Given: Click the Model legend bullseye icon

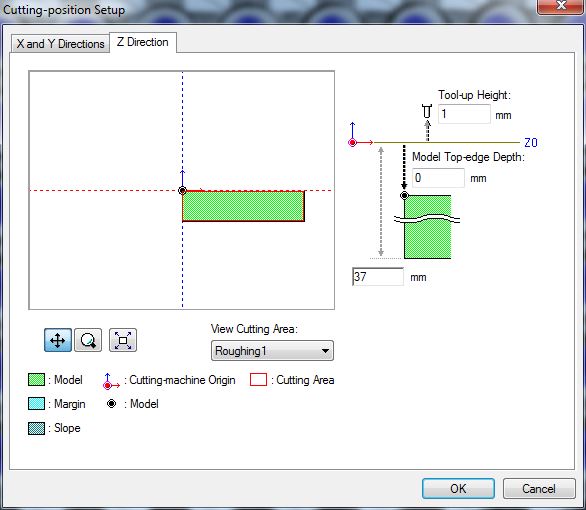Looking at the screenshot, I should point(111,404).
